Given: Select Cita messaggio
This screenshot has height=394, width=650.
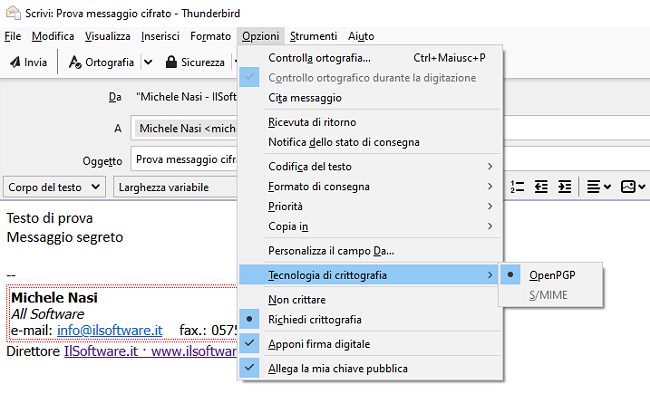Looking at the screenshot, I should tap(371, 98).
